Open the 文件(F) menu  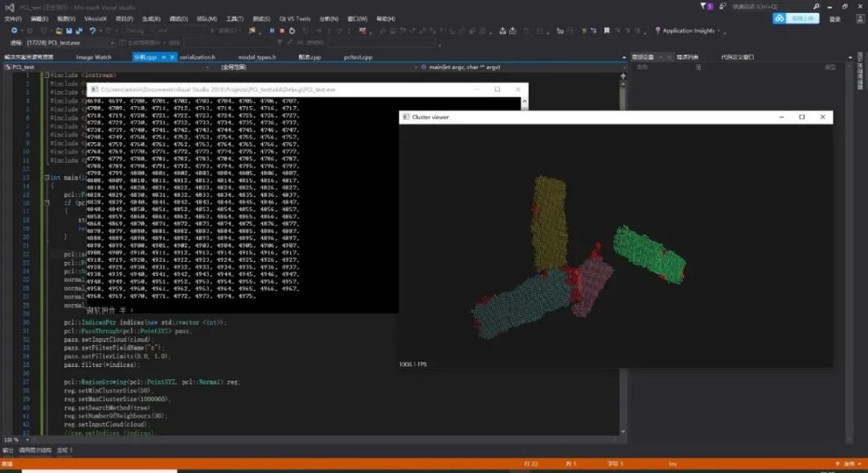point(13,18)
